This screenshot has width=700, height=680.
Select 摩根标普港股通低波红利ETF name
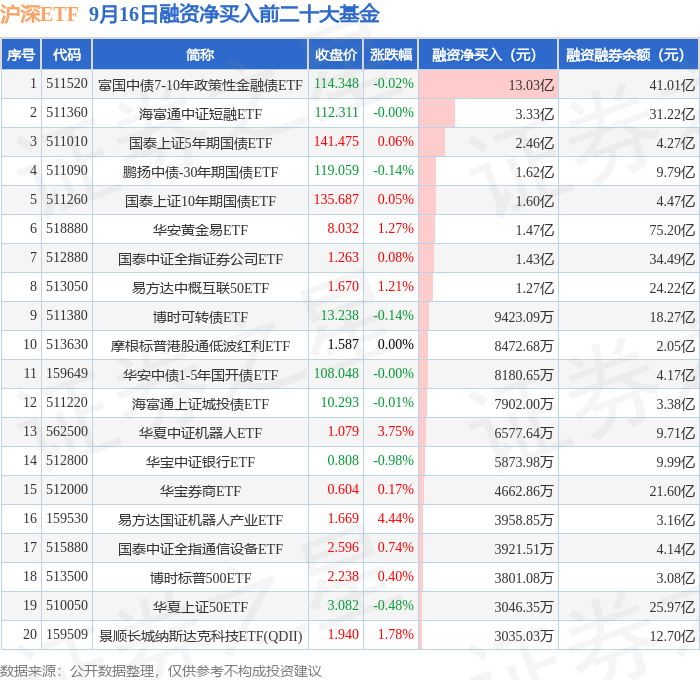(x=200, y=346)
